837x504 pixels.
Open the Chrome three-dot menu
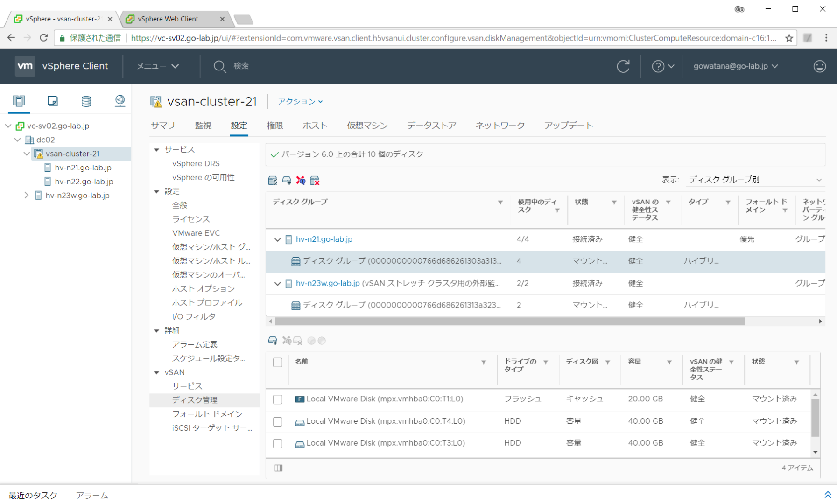click(826, 38)
